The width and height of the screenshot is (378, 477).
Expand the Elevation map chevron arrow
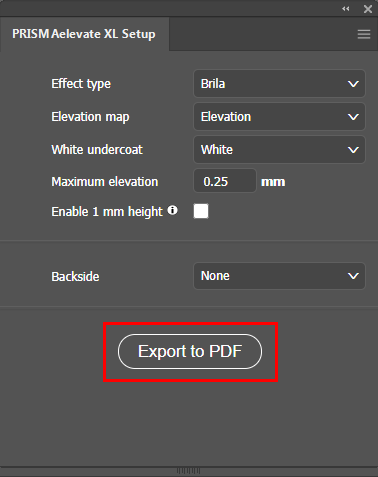[x=353, y=117]
